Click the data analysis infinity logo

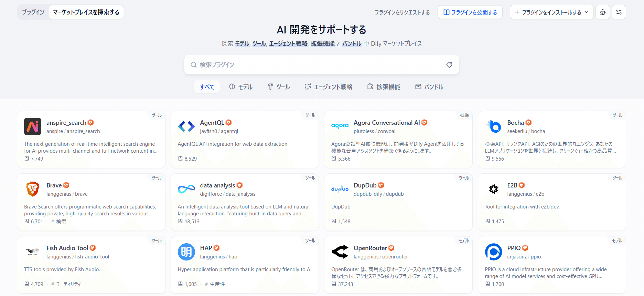tap(186, 189)
